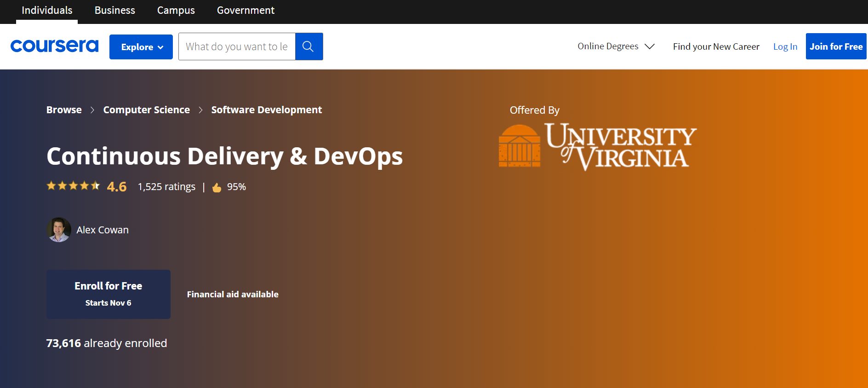Click the 1,525 ratings text
Screen dimensions: 868x388
[166, 186]
